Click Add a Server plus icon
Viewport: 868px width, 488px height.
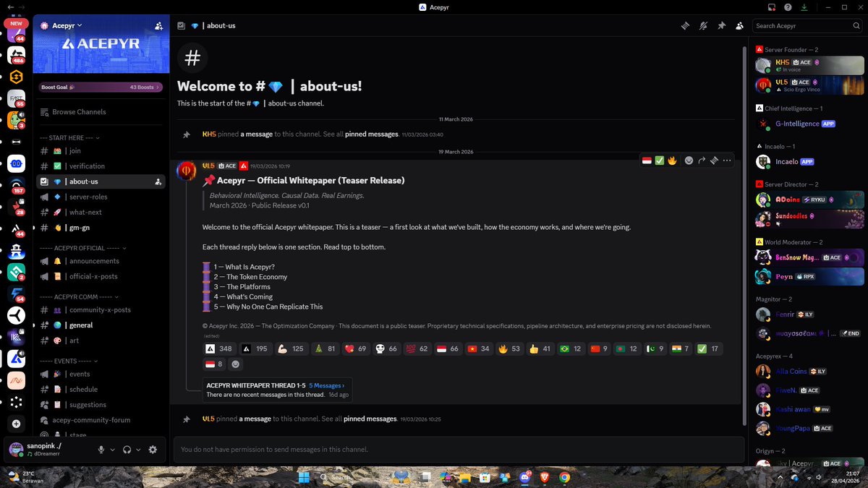(17, 424)
